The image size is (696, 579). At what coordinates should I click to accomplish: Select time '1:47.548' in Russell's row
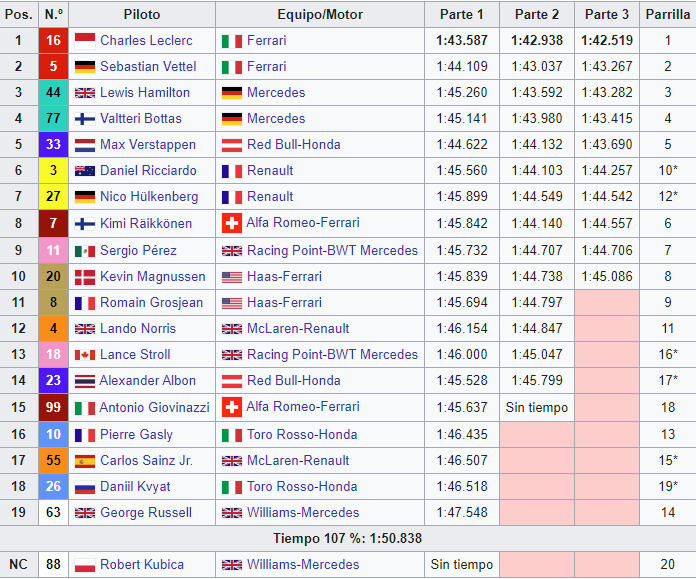[462, 512]
